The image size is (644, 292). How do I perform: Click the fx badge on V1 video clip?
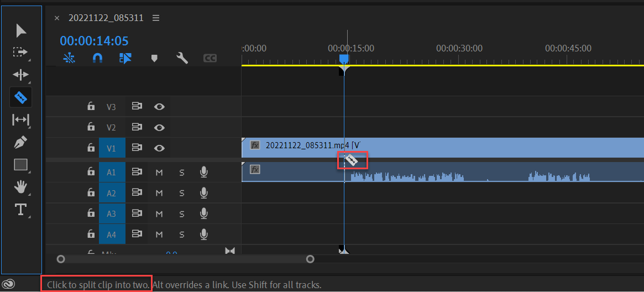(255, 145)
